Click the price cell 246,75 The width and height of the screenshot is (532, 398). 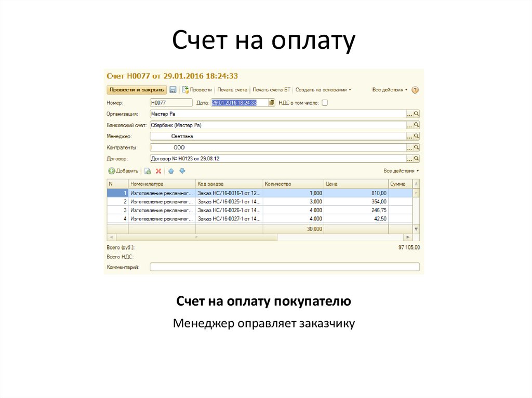356,210
